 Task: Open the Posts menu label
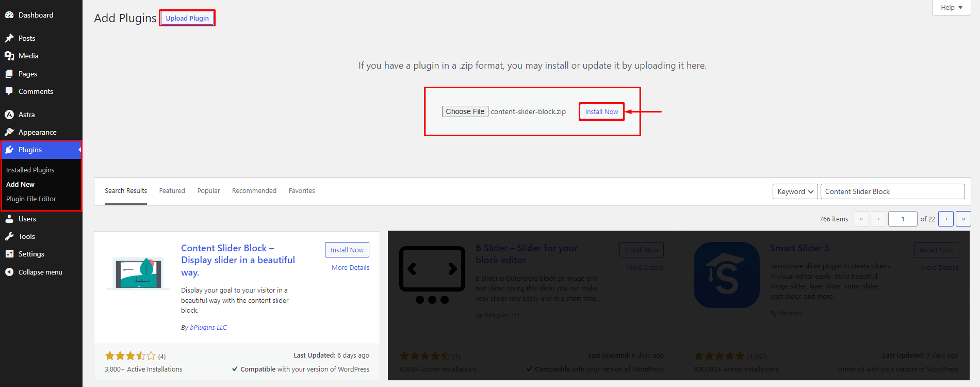click(x=27, y=38)
